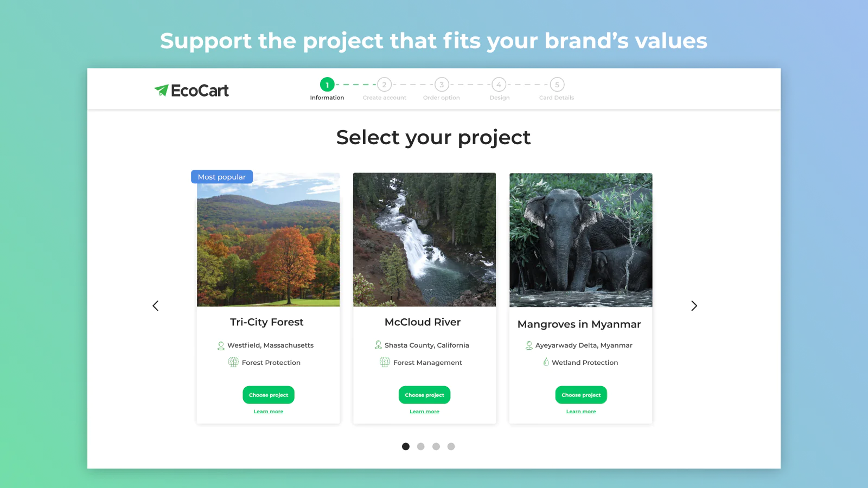Click the location pin icon beside Ayeyarwady Delta, Myanmar
The height and width of the screenshot is (488, 868).
[529, 345]
